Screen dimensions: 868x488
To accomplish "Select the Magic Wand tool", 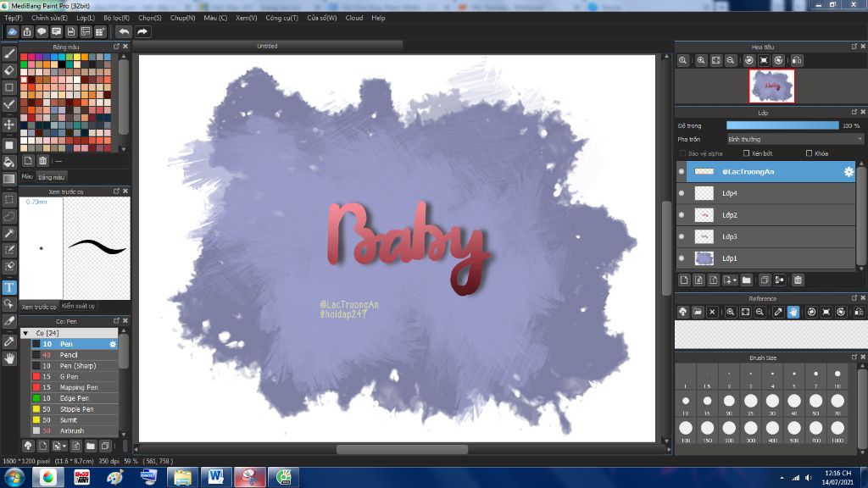I will point(9,233).
